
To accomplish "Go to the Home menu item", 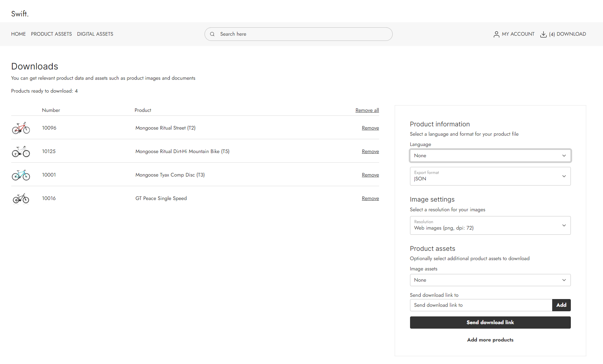I will [x=18, y=34].
